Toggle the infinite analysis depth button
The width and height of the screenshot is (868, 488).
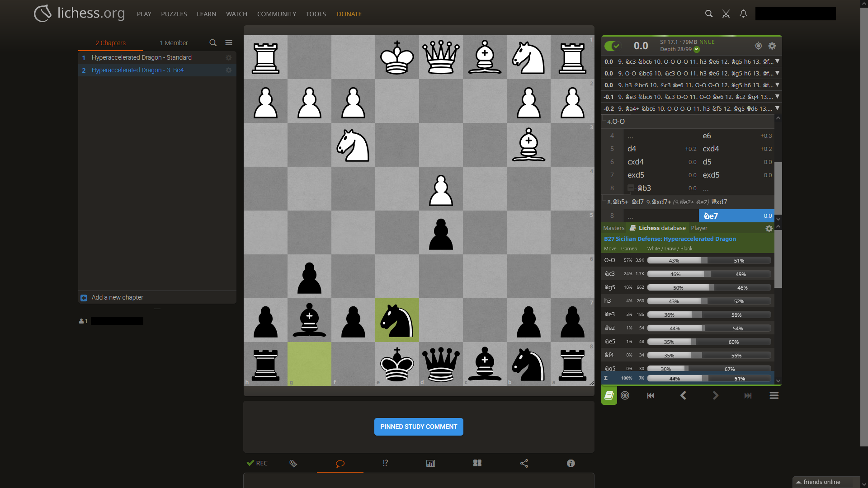click(x=697, y=49)
